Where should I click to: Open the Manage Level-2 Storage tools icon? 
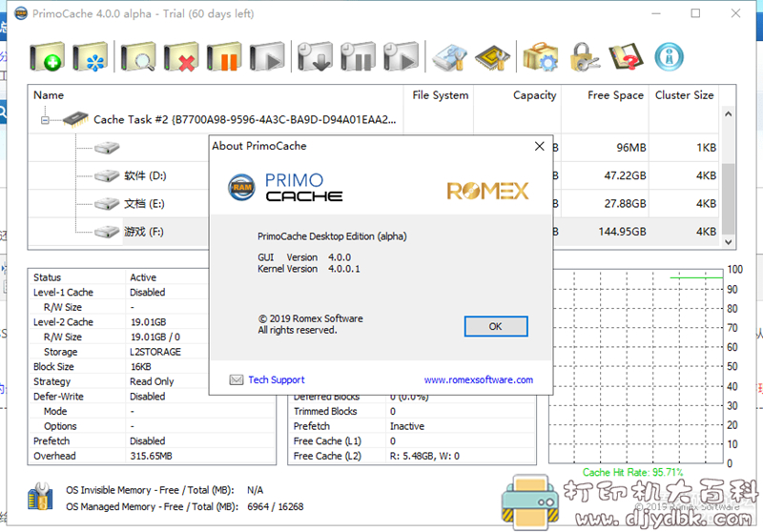pos(450,57)
